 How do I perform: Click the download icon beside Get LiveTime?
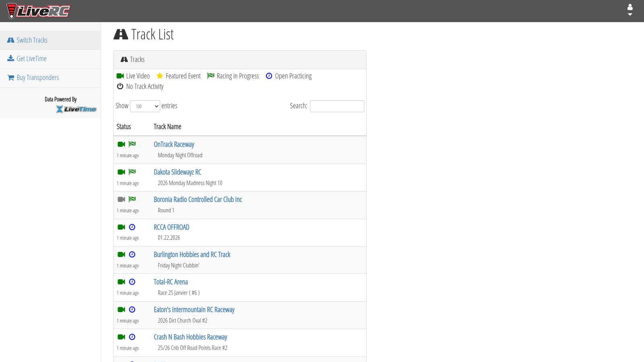click(11, 59)
